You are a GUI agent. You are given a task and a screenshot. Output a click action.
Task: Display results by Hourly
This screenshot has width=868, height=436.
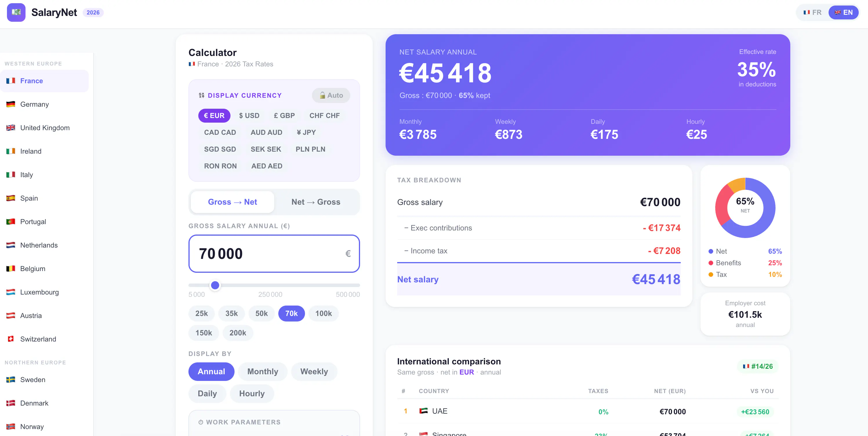252,394
